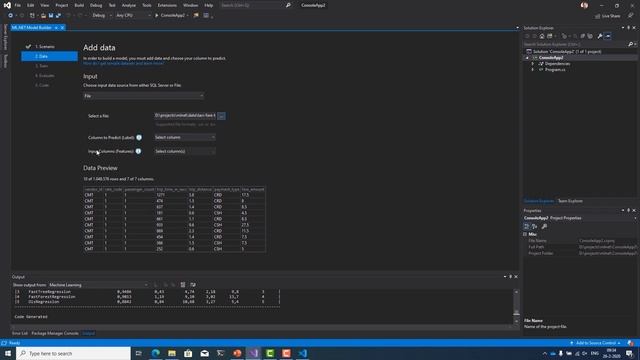Click the Output panel vertical scrollbar

[x=516, y=306]
